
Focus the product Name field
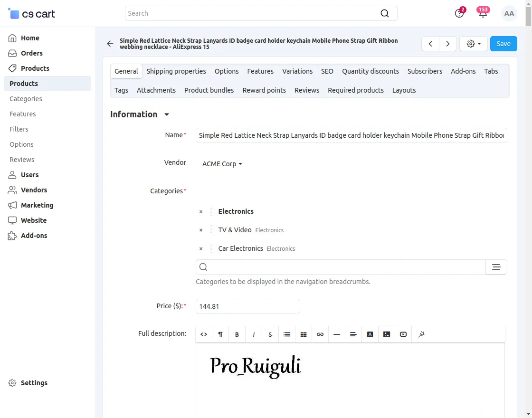click(x=351, y=135)
